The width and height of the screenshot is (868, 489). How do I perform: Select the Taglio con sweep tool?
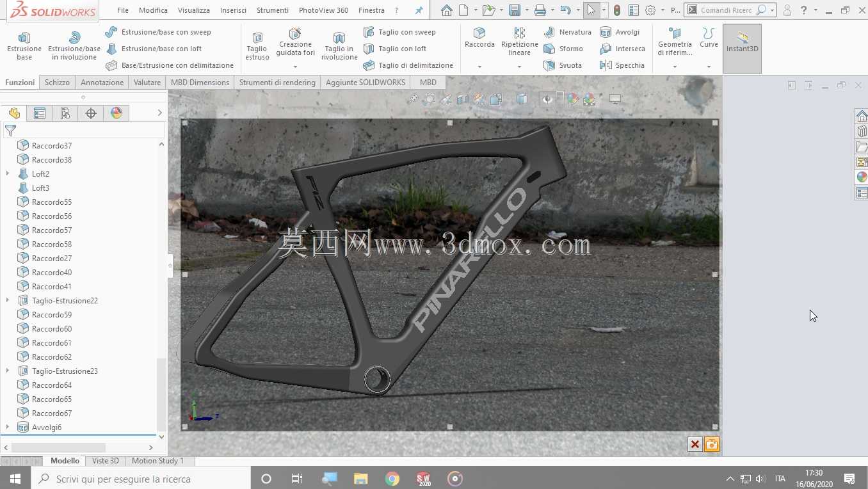(x=399, y=32)
